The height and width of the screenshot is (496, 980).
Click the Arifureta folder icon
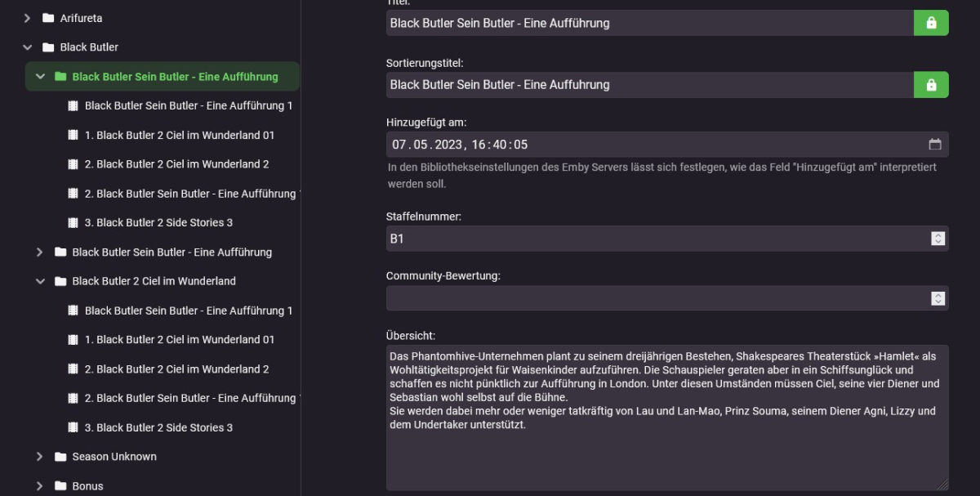pyautogui.click(x=48, y=18)
